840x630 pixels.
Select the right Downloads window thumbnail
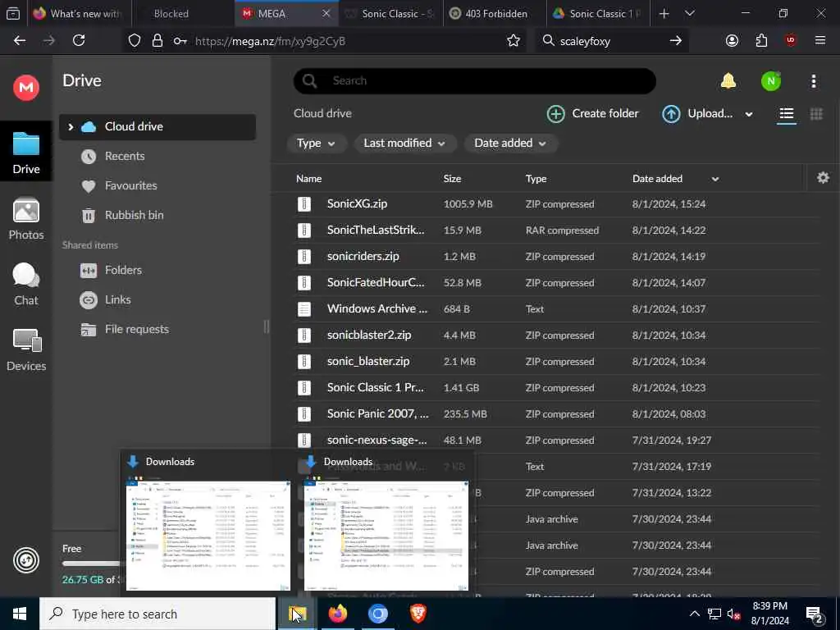[x=386, y=535]
